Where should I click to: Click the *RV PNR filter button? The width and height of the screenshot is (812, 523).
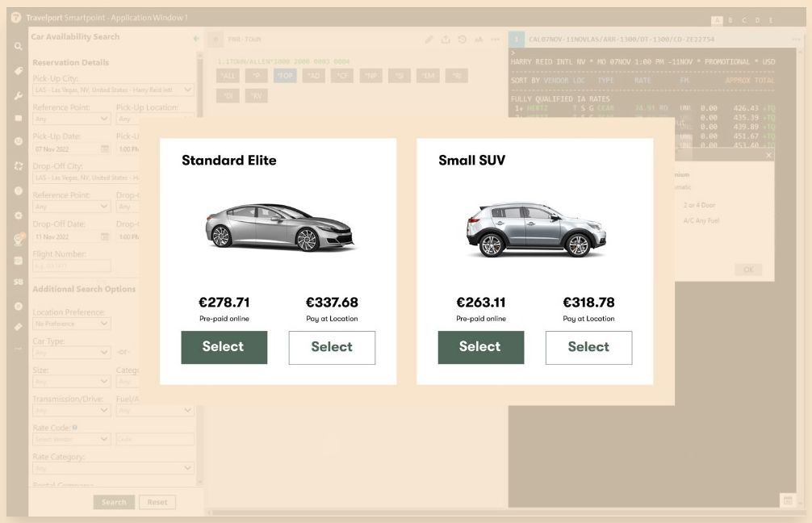pos(257,96)
